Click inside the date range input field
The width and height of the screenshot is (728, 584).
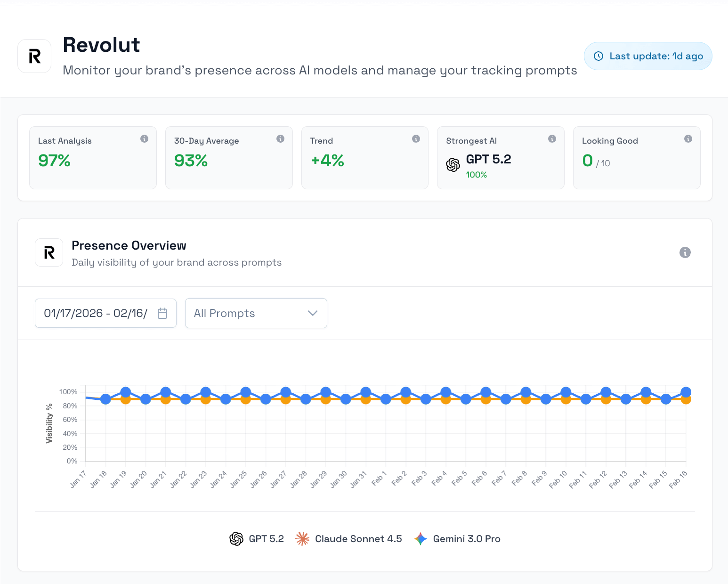point(94,313)
